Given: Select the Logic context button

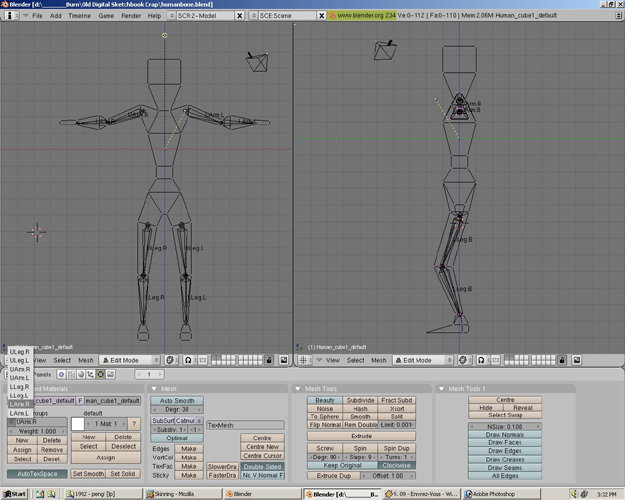Looking at the screenshot, I should (61, 374).
